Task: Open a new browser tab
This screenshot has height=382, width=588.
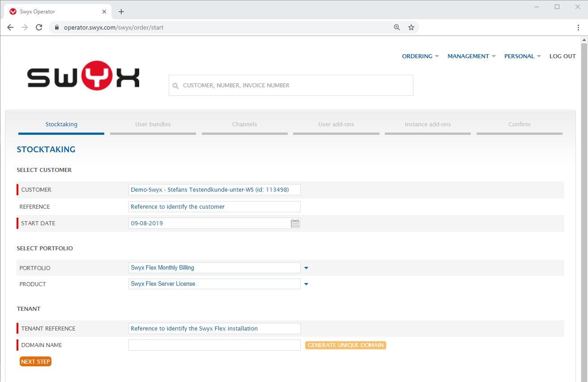Action: tap(121, 12)
